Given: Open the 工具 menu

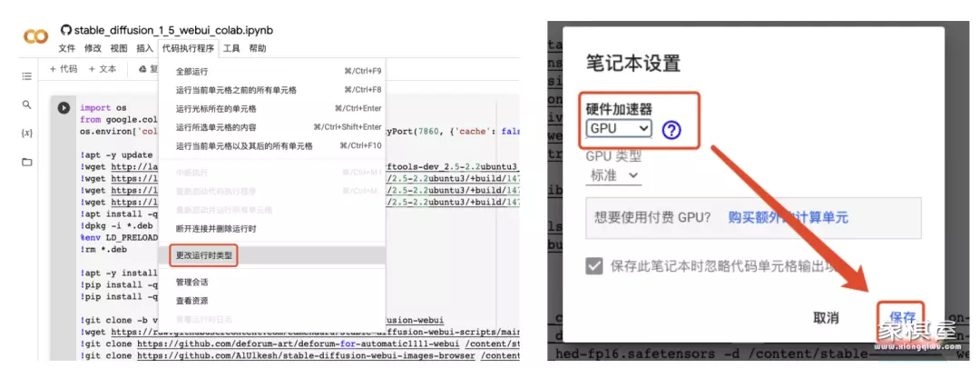Looking at the screenshot, I should point(232,48).
